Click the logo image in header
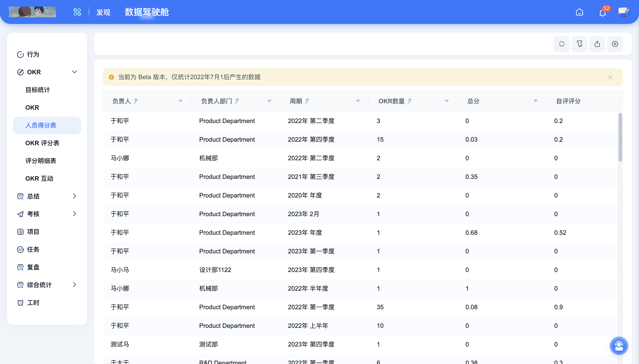The width and height of the screenshot is (639, 364). pos(32,12)
